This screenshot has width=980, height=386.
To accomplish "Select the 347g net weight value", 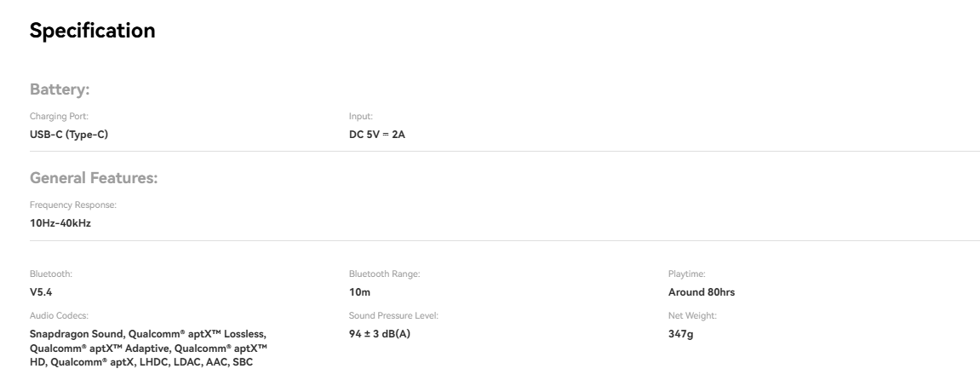I will click(x=681, y=332).
